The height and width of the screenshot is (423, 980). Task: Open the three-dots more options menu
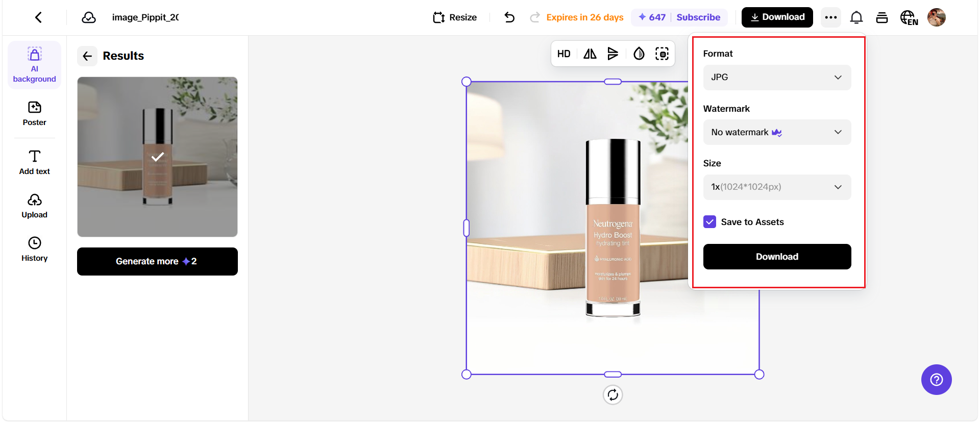click(830, 17)
